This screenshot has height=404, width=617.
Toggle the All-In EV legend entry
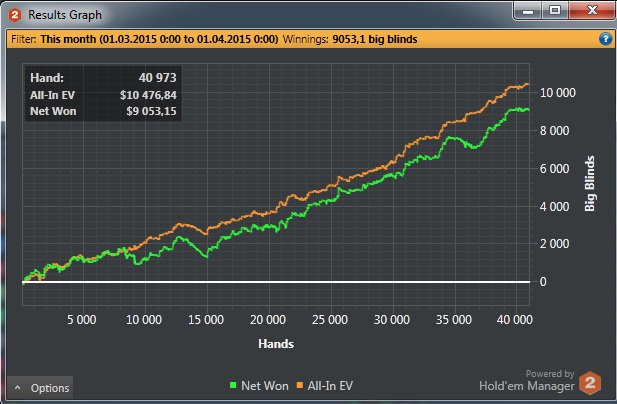325,386
